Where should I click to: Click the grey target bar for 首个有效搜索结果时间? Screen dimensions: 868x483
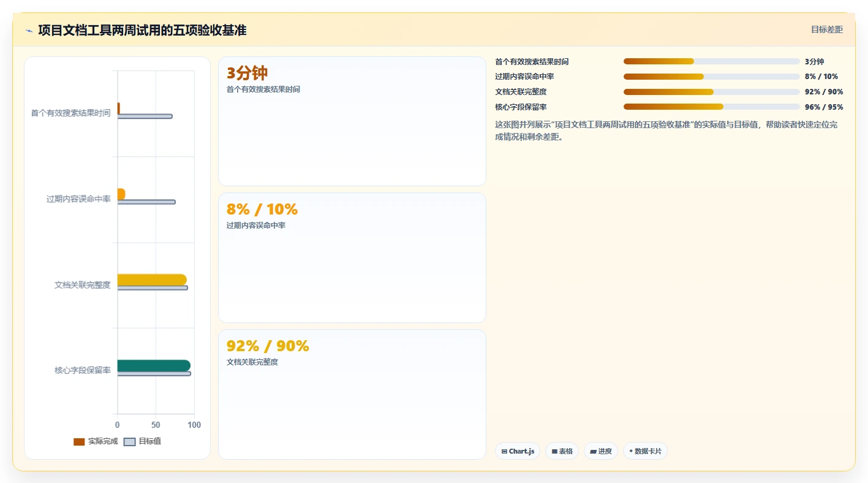[145, 116]
